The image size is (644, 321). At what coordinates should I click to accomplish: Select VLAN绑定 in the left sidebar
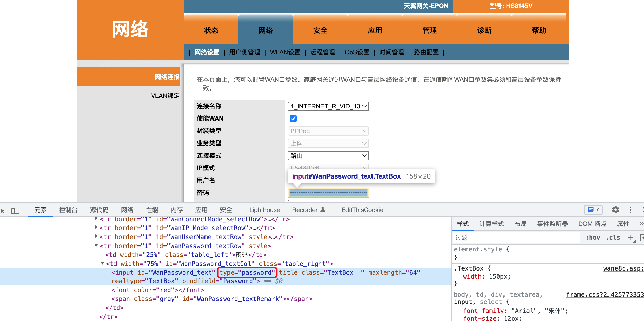click(165, 96)
